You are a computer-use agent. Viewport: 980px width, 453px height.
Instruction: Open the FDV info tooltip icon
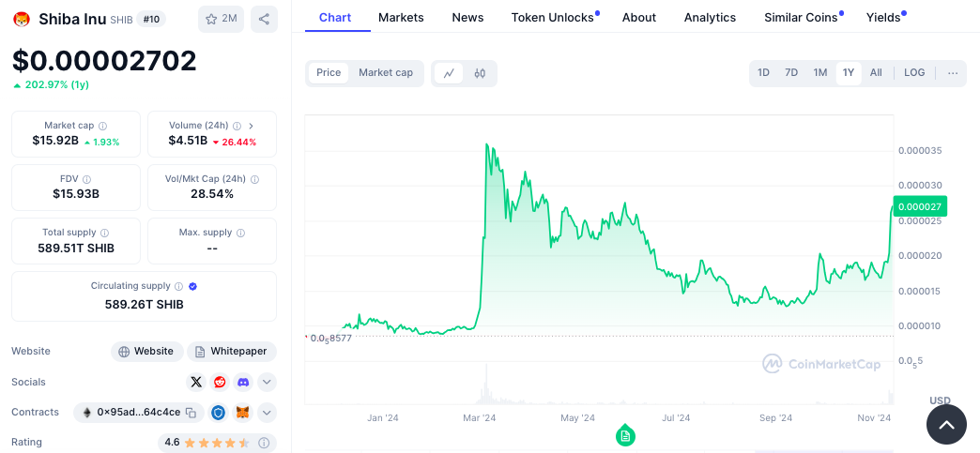87,179
